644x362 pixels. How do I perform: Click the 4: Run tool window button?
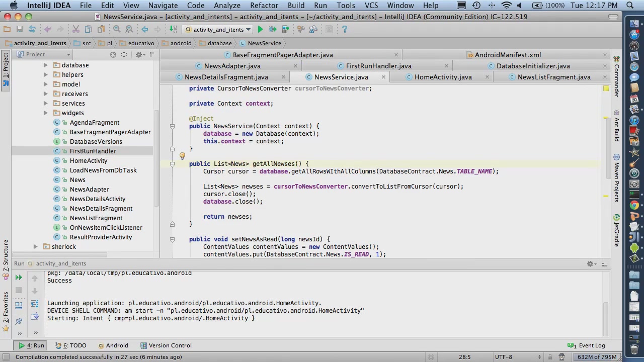[x=31, y=346]
